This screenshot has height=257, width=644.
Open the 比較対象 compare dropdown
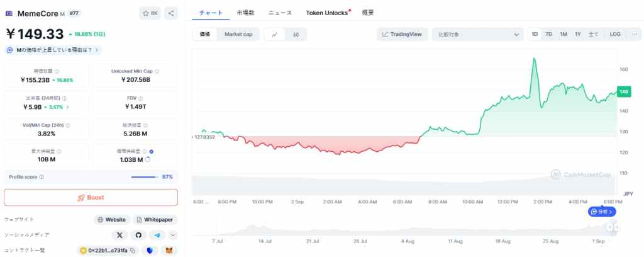pyautogui.click(x=478, y=35)
